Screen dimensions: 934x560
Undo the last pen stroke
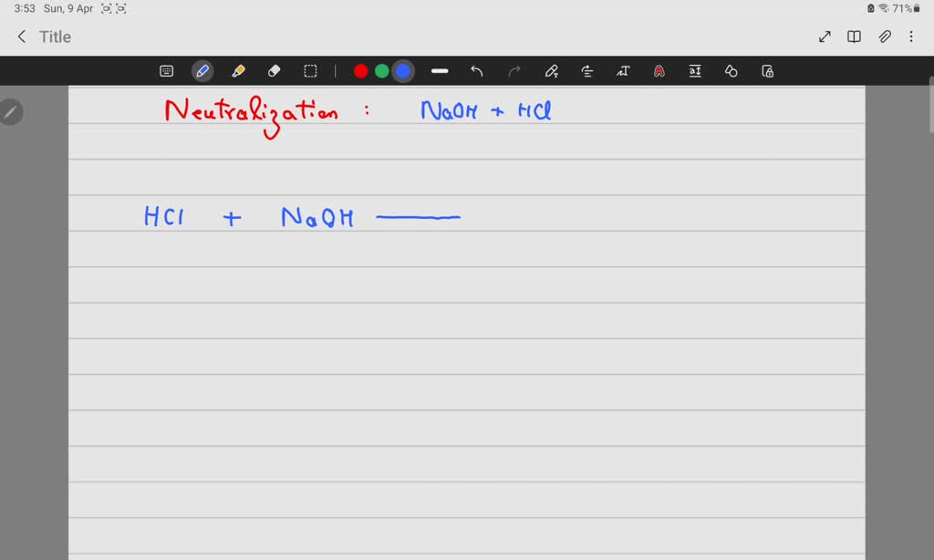pyautogui.click(x=475, y=70)
